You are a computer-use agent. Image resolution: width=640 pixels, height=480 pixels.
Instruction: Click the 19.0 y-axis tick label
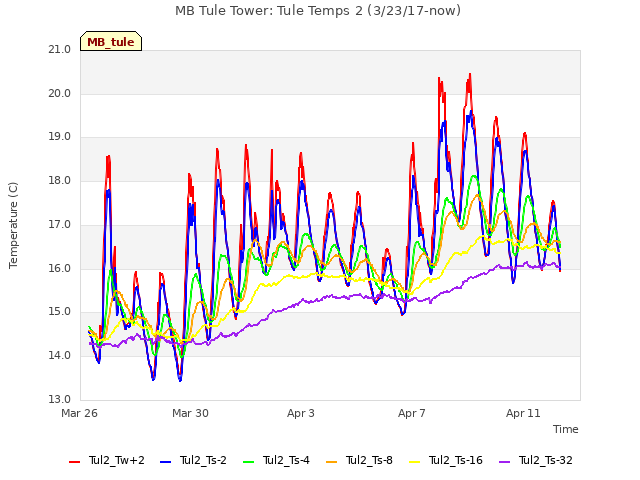tap(60, 137)
